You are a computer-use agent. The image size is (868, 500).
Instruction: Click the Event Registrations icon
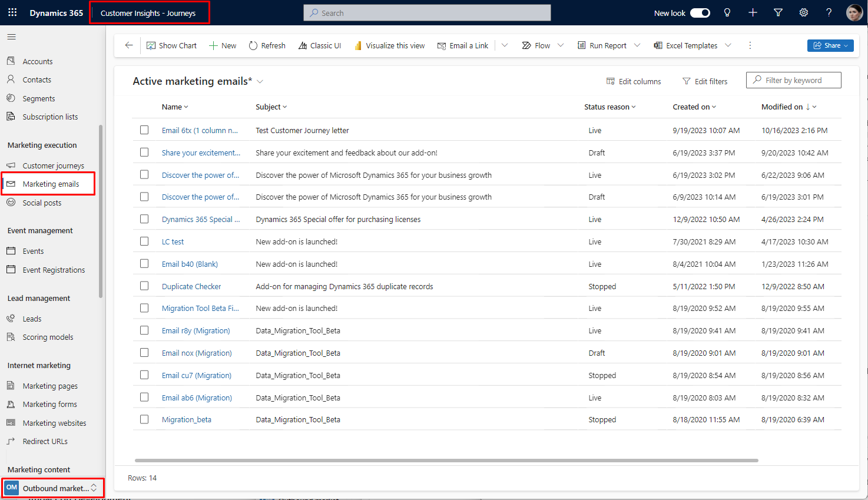pyautogui.click(x=11, y=269)
